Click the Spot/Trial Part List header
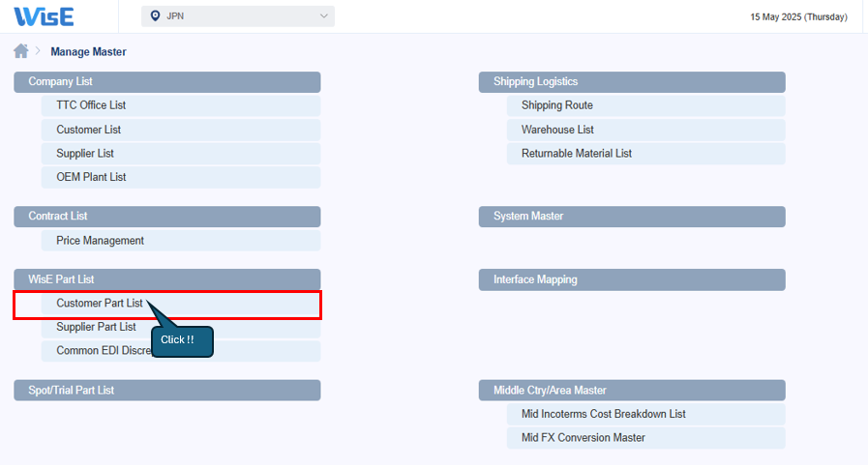This screenshot has width=868, height=468. (x=166, y=390)
